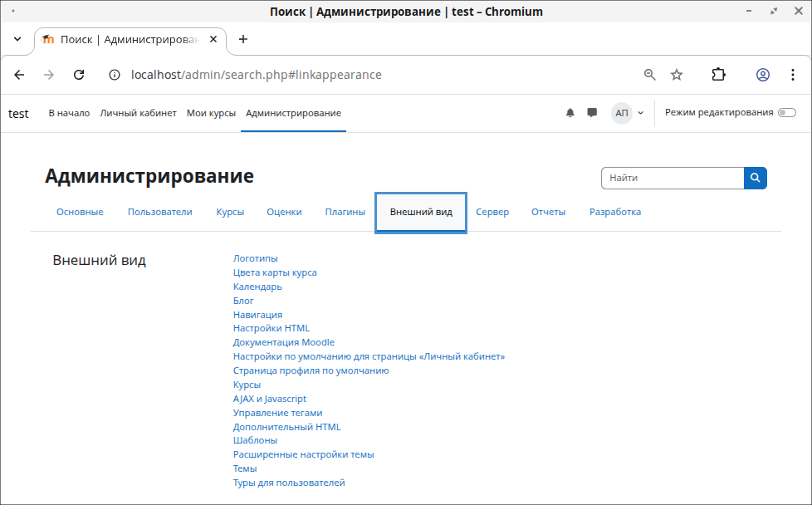The width and height of the screenshot is (812, 505).
Task: Click into the Найти search field
Action: [x=672, y=178]
